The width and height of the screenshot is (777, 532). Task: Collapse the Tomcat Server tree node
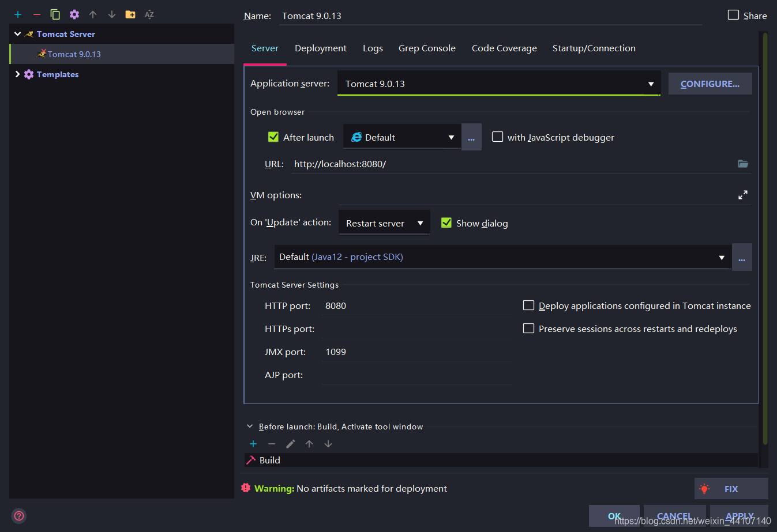18,34
